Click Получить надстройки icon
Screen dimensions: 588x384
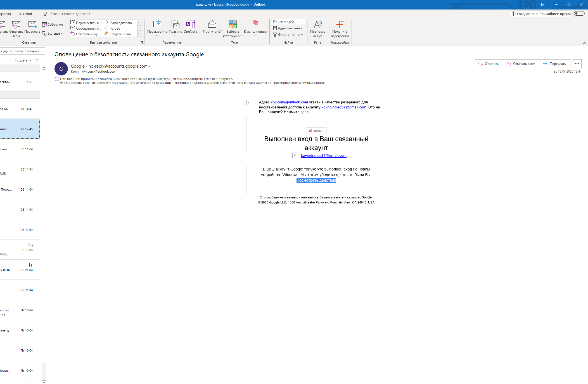pos(340,29)
